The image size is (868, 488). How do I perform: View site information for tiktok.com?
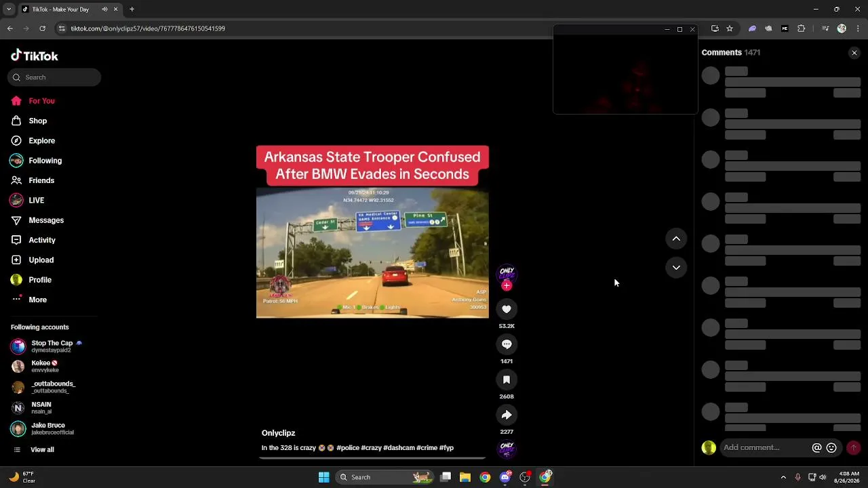(x=62, y=28)
